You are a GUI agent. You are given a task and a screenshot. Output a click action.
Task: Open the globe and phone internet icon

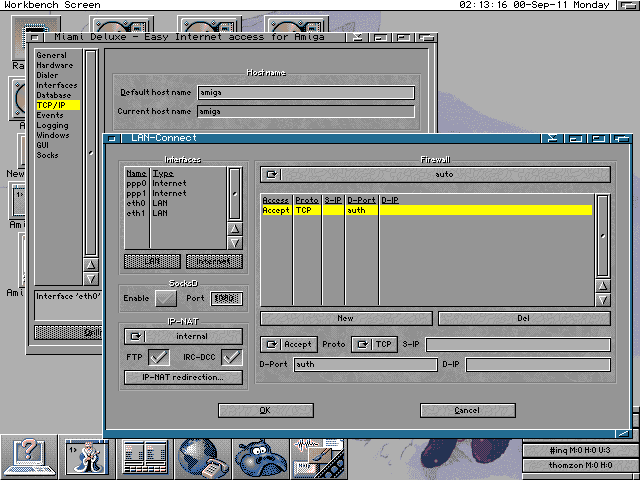point(203,457)
